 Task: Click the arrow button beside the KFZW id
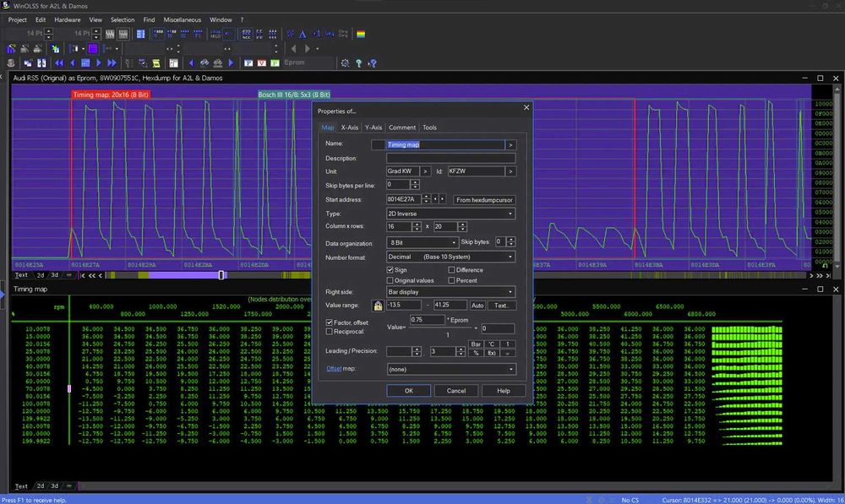tap(510, 171)
